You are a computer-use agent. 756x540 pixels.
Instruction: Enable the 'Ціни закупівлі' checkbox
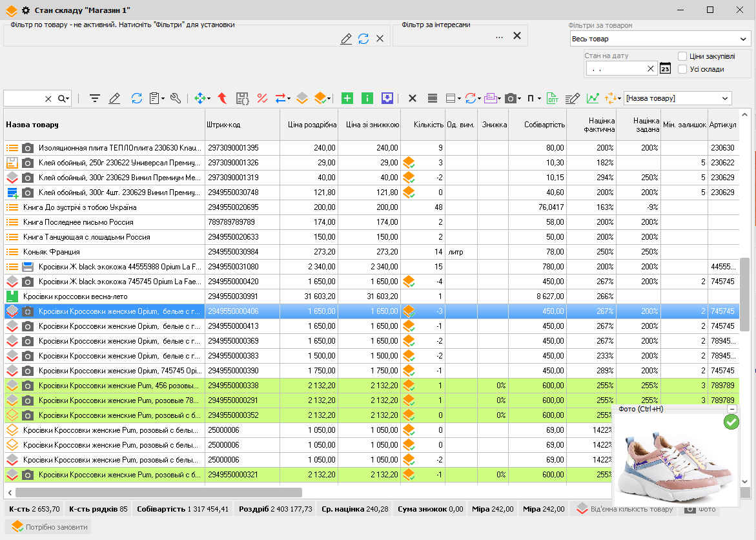click(x=682, y=56)
